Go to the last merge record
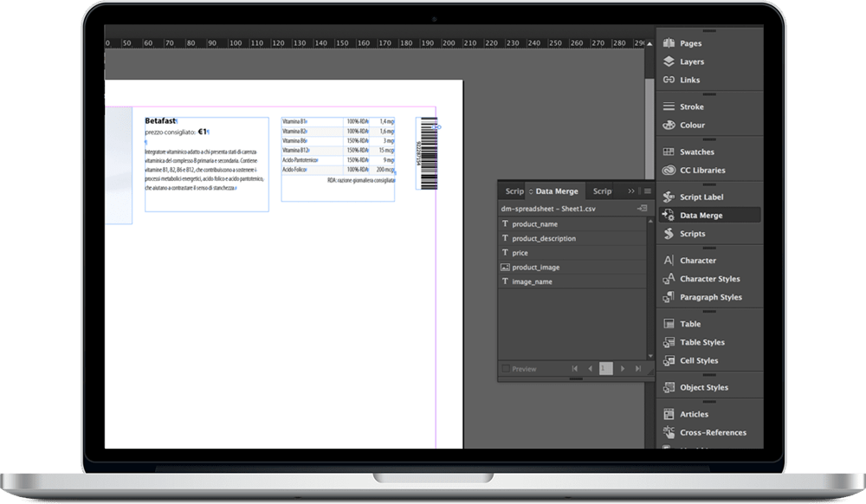Screen dimensions: 866x504 pyautogui.click(x=638, y=368)
